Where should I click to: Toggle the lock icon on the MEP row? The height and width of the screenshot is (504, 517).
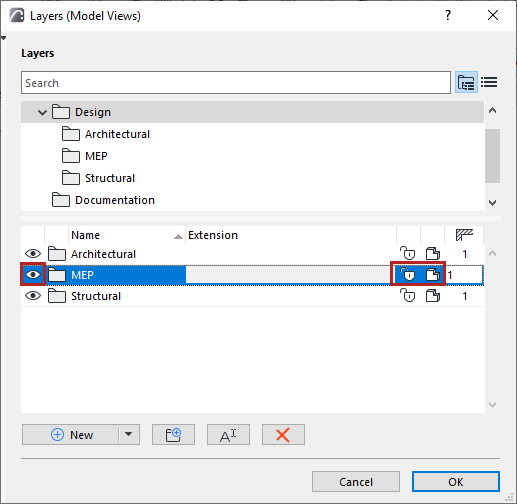[x=407, y=275]
